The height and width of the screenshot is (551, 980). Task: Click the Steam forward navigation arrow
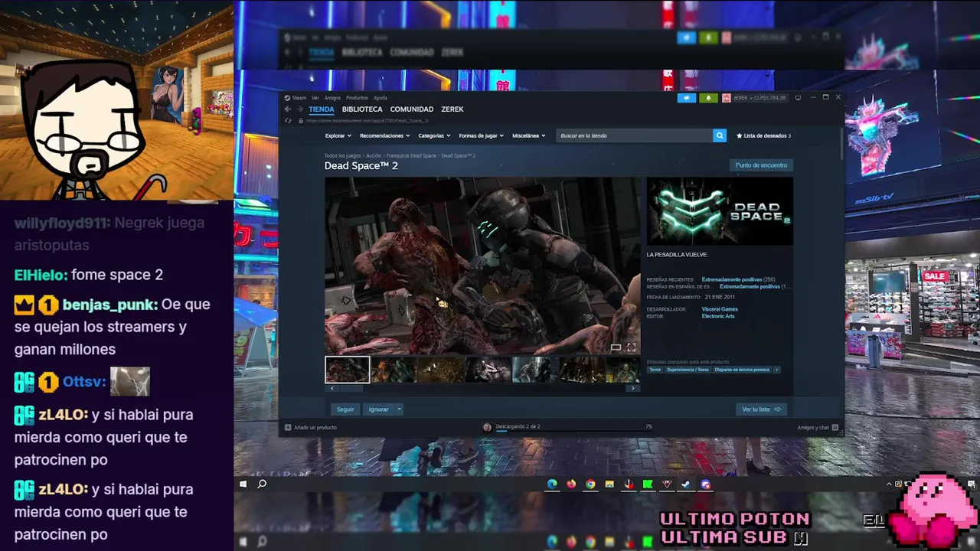tap(301, 109)
